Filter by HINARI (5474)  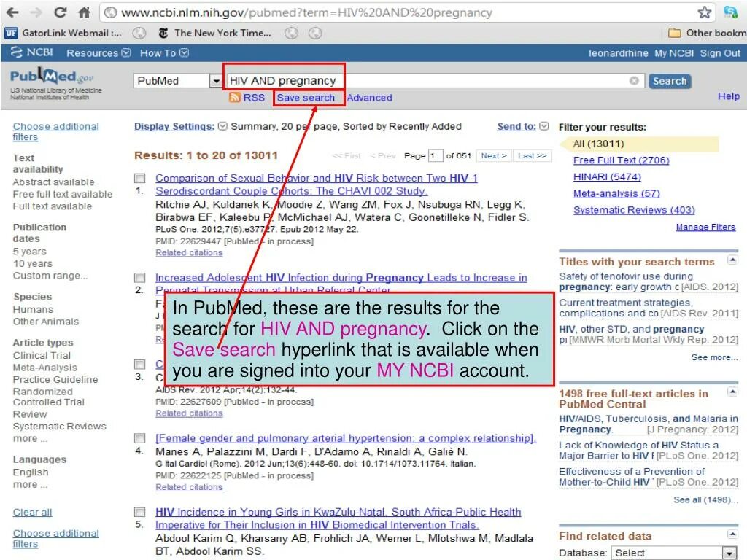607,177
